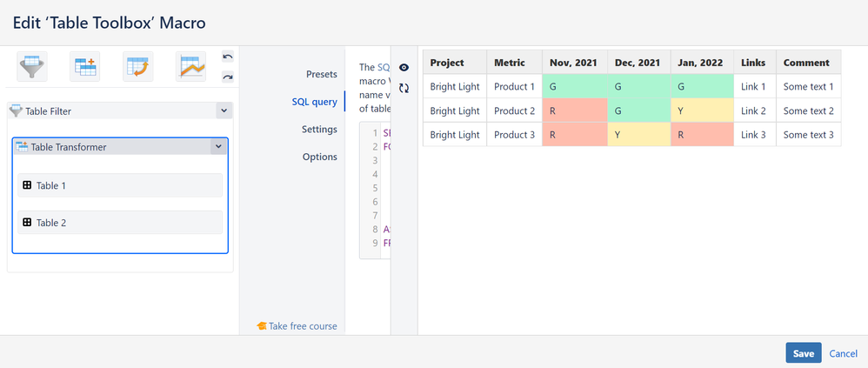Go to the Settings tab
This screenshot has height=368, width=868.
click(319, 130)
